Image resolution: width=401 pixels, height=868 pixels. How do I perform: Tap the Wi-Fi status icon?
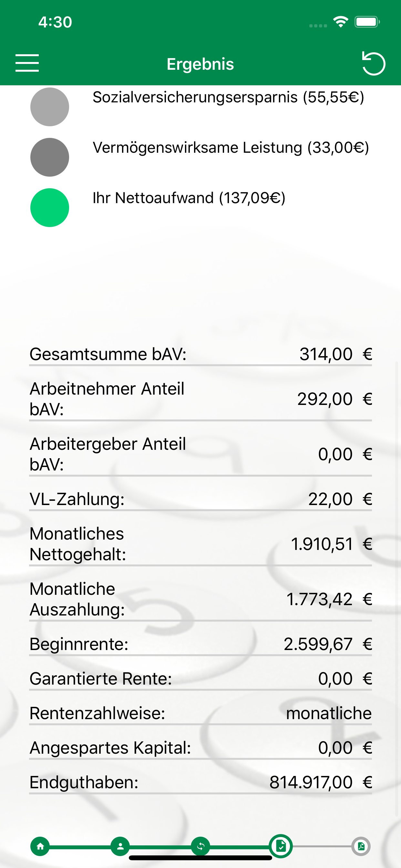[x=340, y=22]
